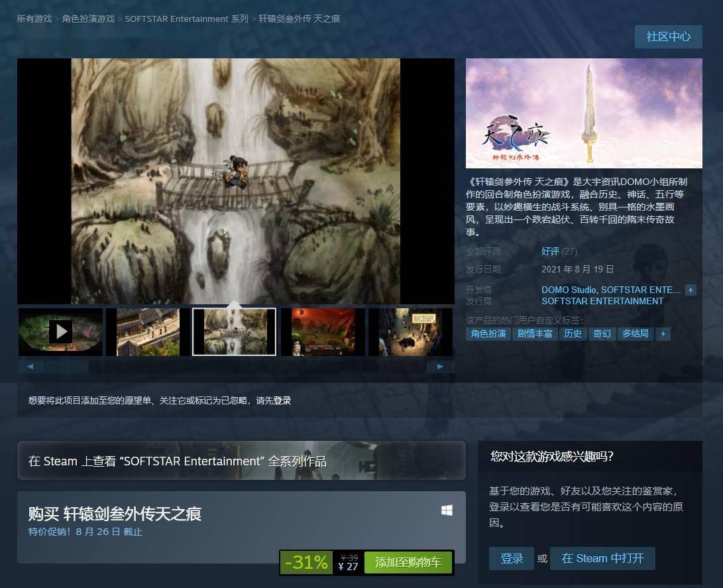Click 添加至购物车 add to cart button

click(408, 562)
